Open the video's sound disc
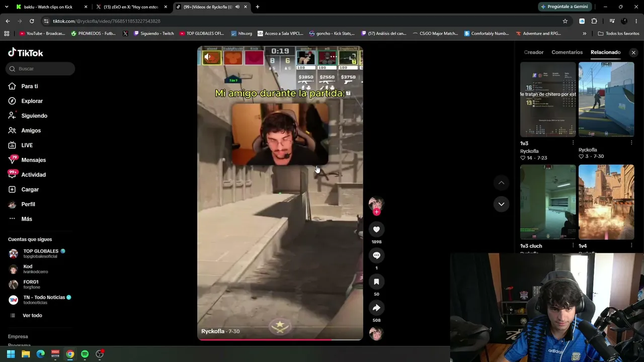The height and width of the screenshot is (362, 644). click(x=376, y=333)
